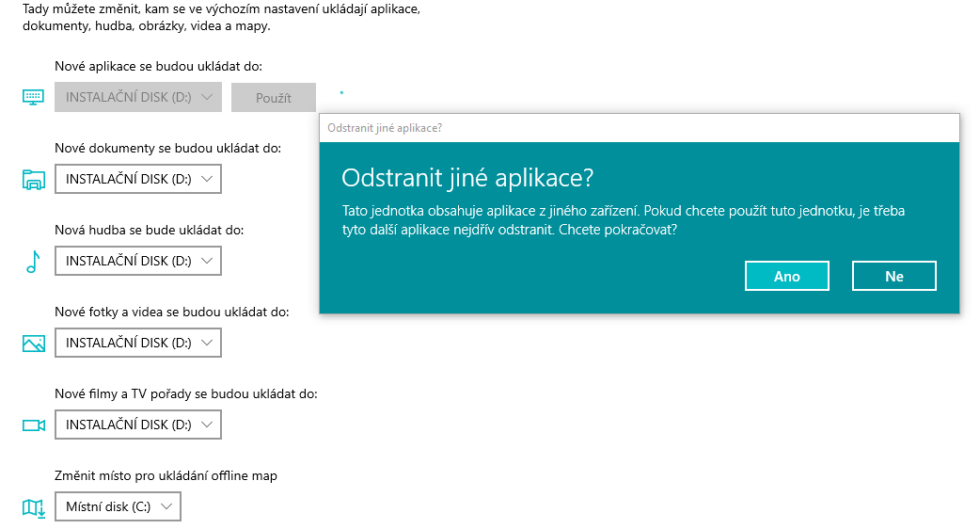Click the documents folder icon
The height and width of the screenshot is (529, 980).
click(33, 180)
